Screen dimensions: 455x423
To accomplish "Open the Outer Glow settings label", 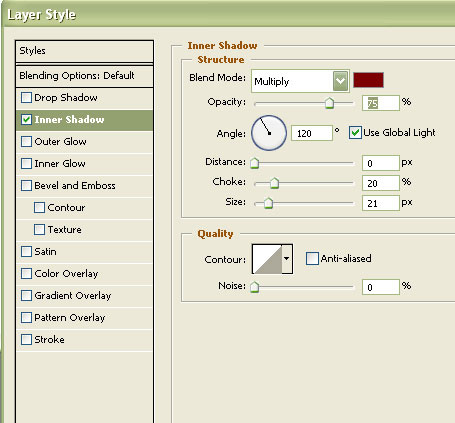I will (x=60, y=142).
